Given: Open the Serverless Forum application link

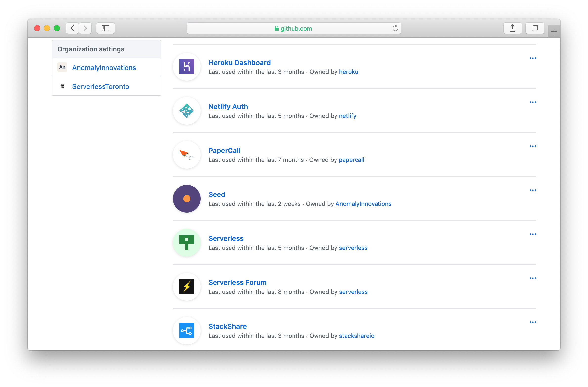Looking at the screenshot, I should pyautogui.click(x=237, y=282).
